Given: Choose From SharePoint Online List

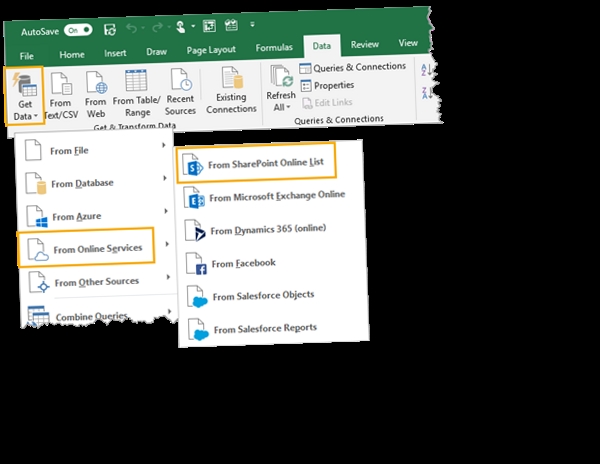Looking at the screenshot, I should click(256, 161).
